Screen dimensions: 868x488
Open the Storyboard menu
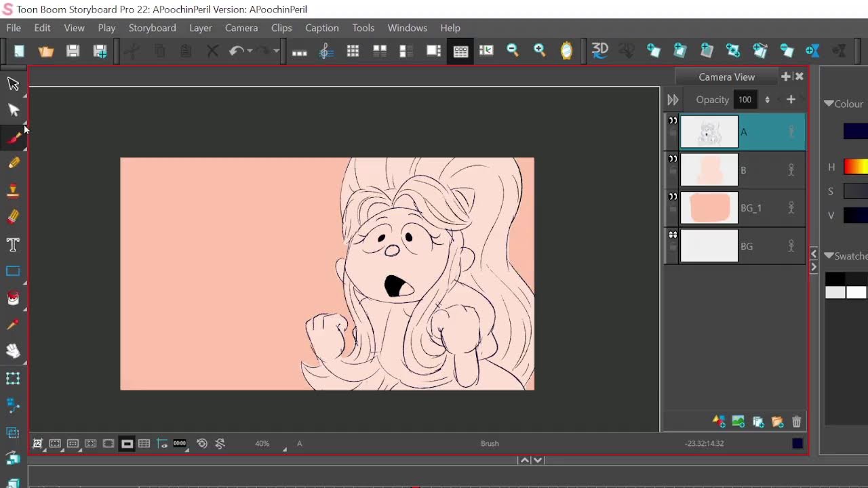pyautogui.click(x=153, y=28)
